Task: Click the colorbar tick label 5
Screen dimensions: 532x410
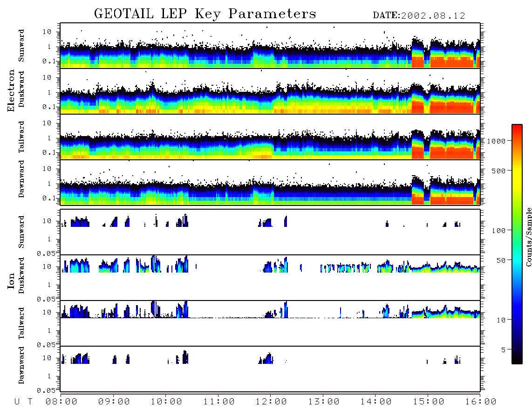Action: pos(504,350)
